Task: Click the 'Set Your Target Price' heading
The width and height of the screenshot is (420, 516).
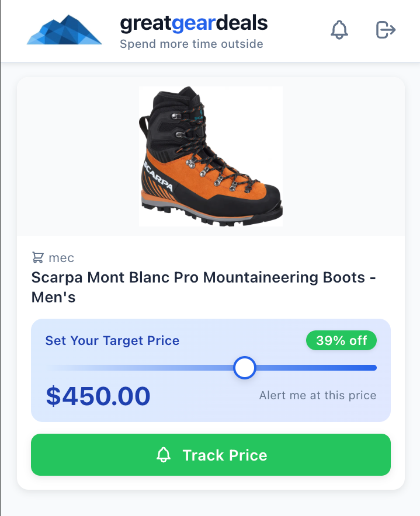Action: 112,340
